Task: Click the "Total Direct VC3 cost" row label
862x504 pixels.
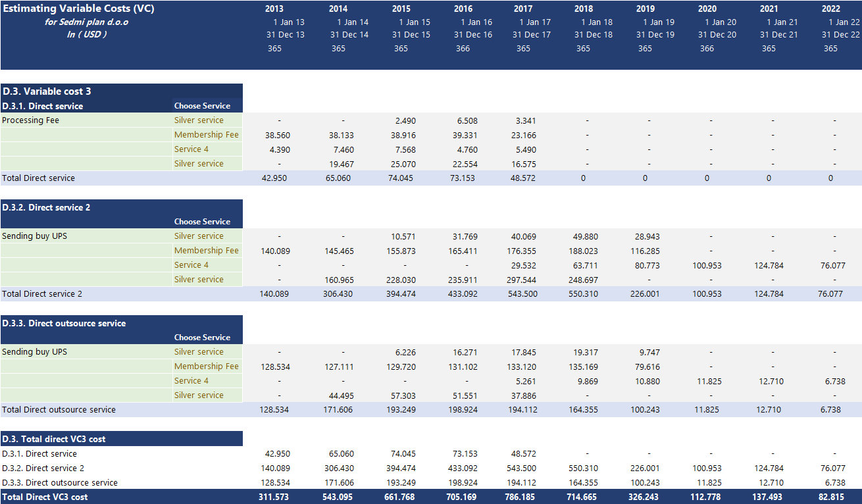Action: pyautogui.click(x=45, y=497)
